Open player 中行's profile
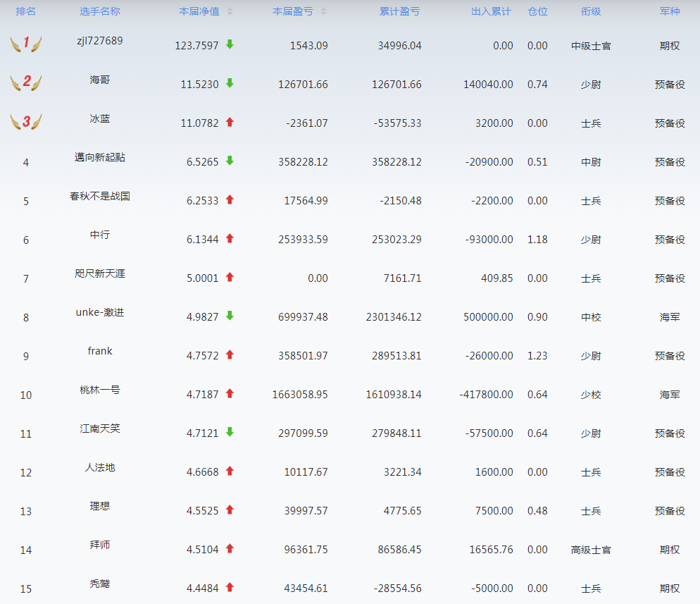Image resolution: width=700 pixels, height=604 pixels. coord(100,235)
